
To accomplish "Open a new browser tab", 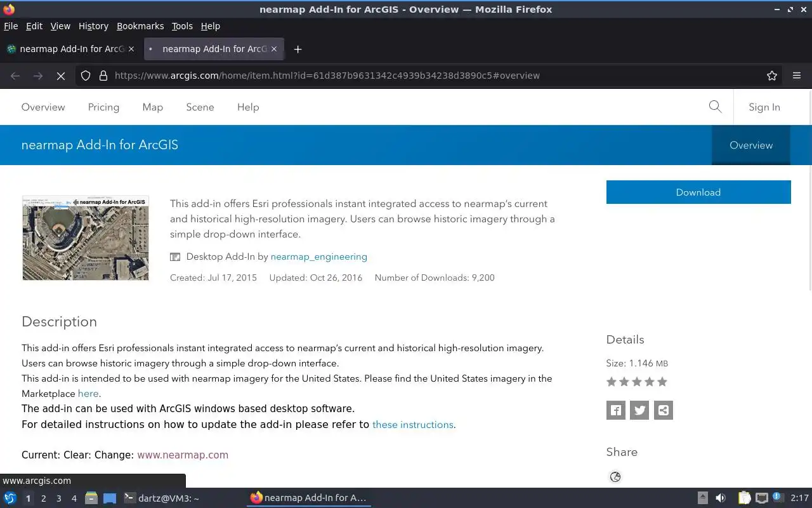I will (x=298, y=49).
